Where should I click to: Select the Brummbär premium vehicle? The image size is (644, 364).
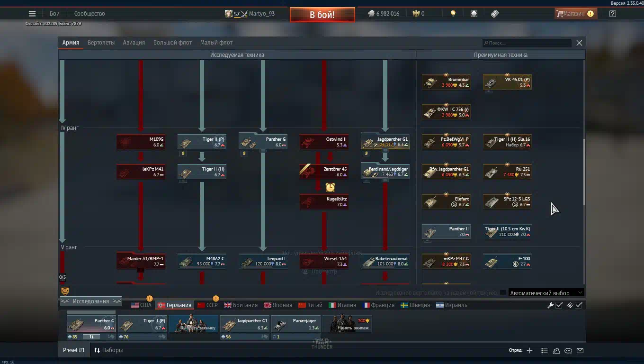point(446,82)
